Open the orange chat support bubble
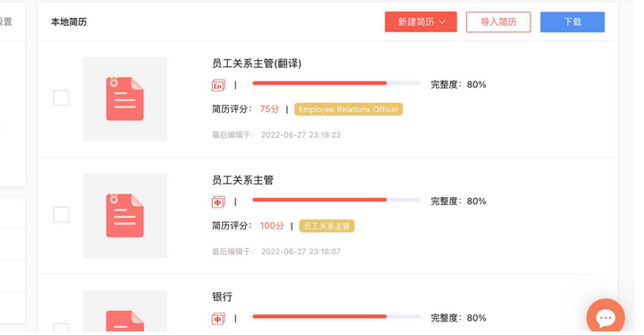The image size is (644, 335). [x=606, y=317]
